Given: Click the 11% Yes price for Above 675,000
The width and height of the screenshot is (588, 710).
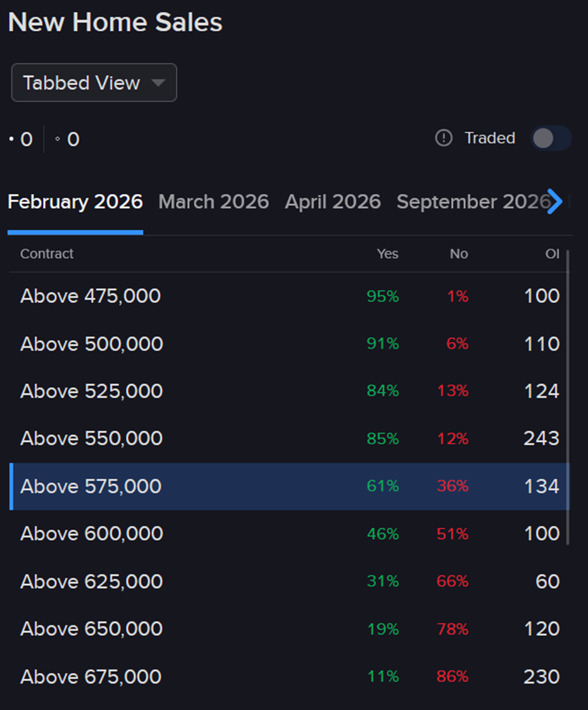Looking at the screenshot, I should (x=382, y=676).
